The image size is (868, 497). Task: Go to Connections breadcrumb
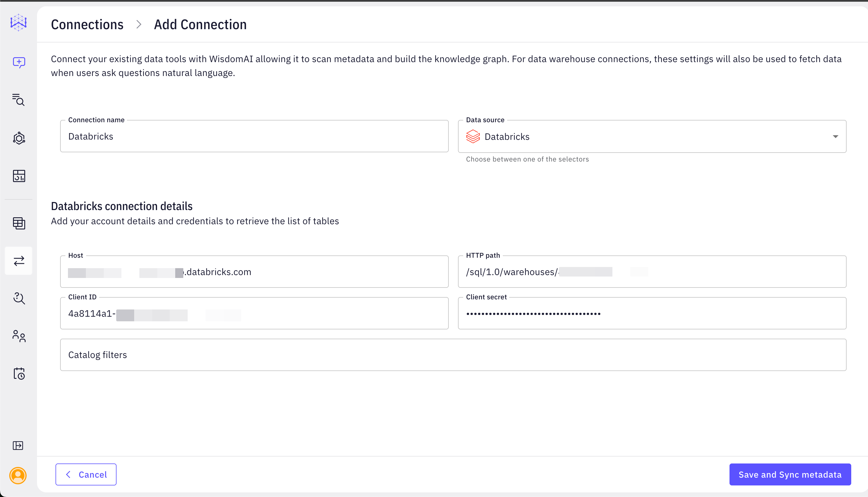87,25
